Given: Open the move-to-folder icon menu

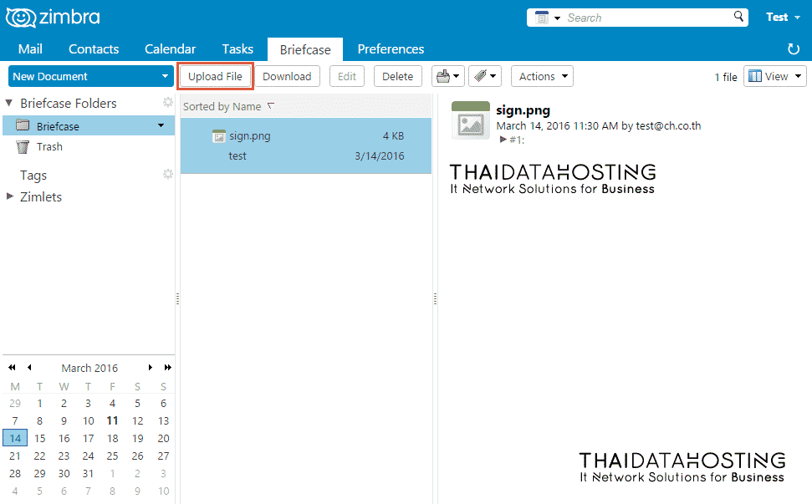Looking at the screenshot, I should [x=448, y=77].
